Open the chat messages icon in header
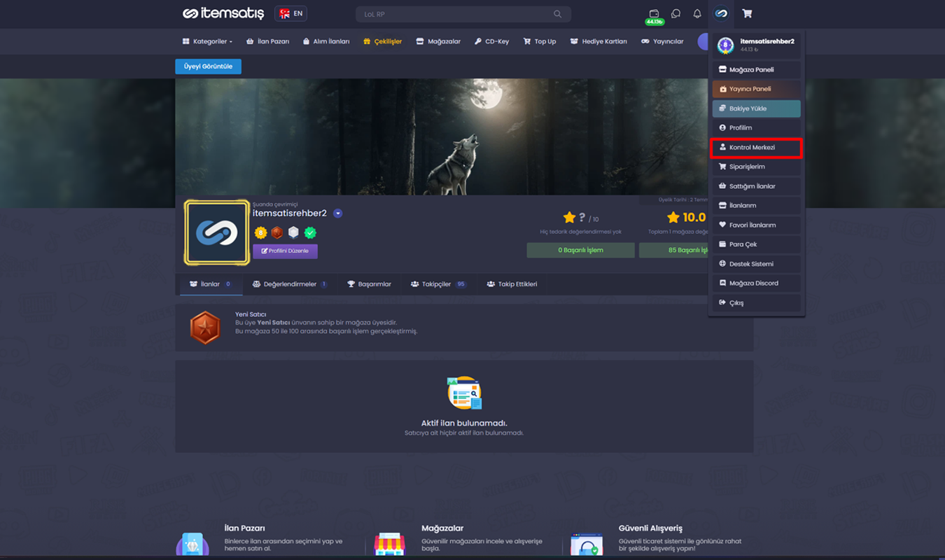945x560 pixels. coord(675,13)
